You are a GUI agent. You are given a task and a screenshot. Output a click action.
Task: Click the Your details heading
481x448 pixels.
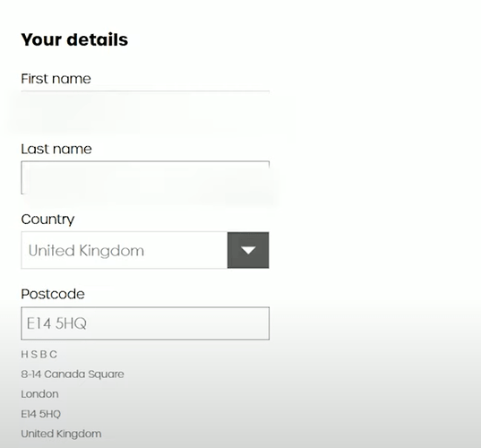(74, 39)
